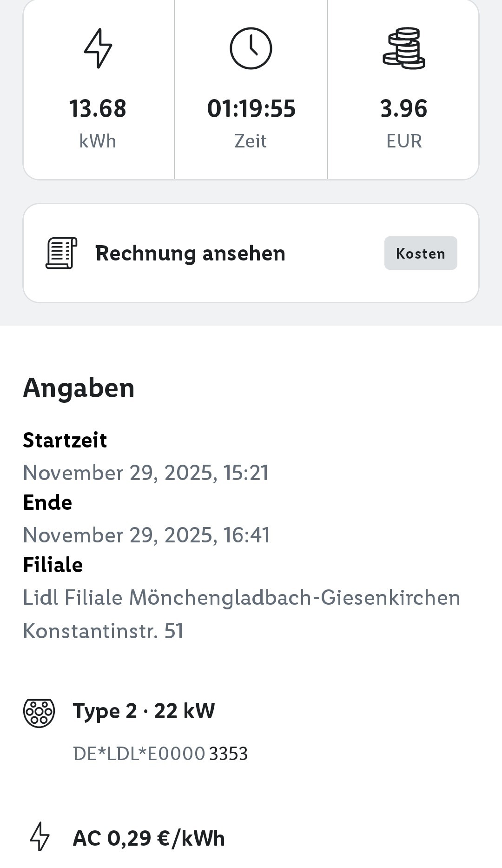Screen dimensions: 502x868
Task: Tap the Type 2 connector plug icon
Action: tap(39, 713)
